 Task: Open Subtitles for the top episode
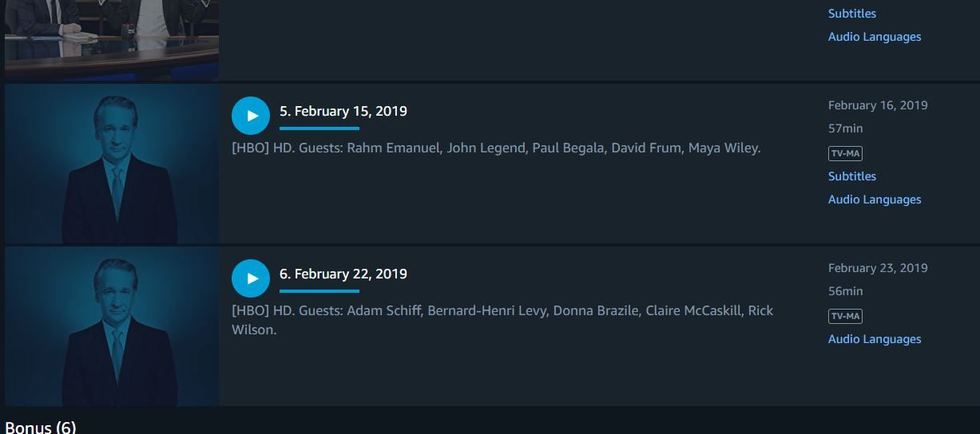(x=852, y=14)
